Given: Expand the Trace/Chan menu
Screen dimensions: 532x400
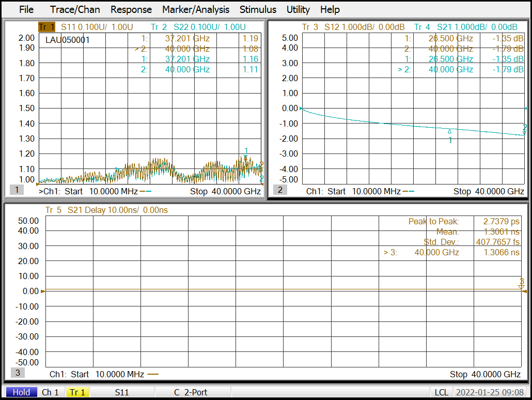Looking at the screenshot, I should [75, 9].
